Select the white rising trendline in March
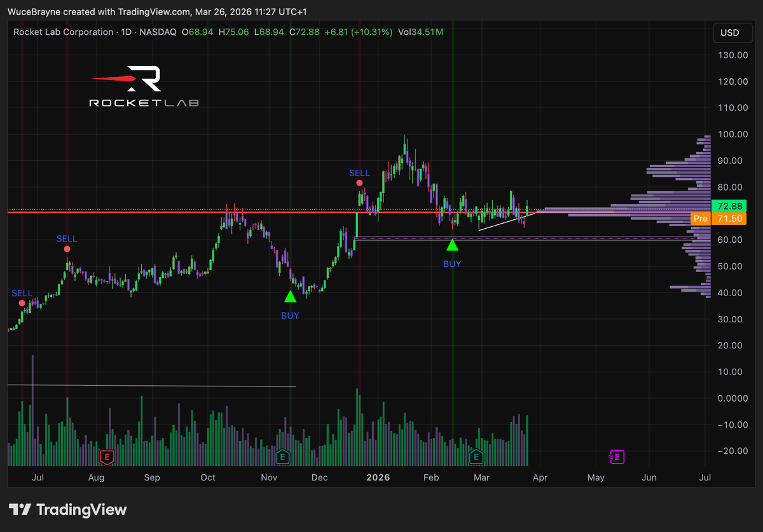The height and width of the screenshot is (532, 763). (x=507, y=221)
